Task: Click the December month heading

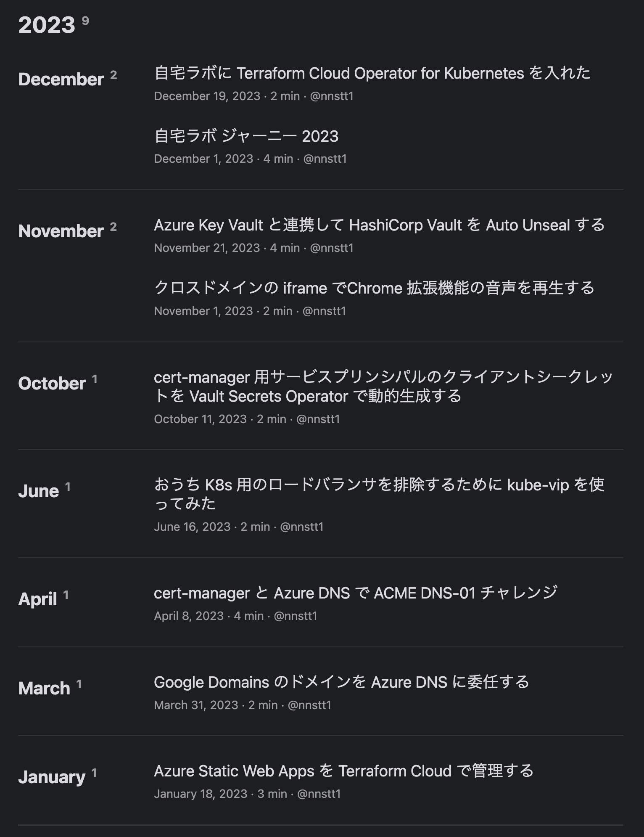Action: (x=61, y=79)
